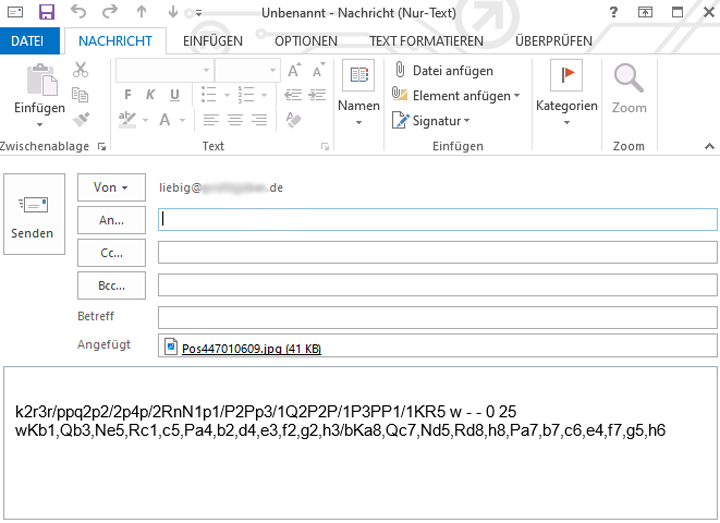Image resolution: width=720 pixels, height=523 pixels.
Task: Click the Undo arrow icon
Action: (80, 12)
